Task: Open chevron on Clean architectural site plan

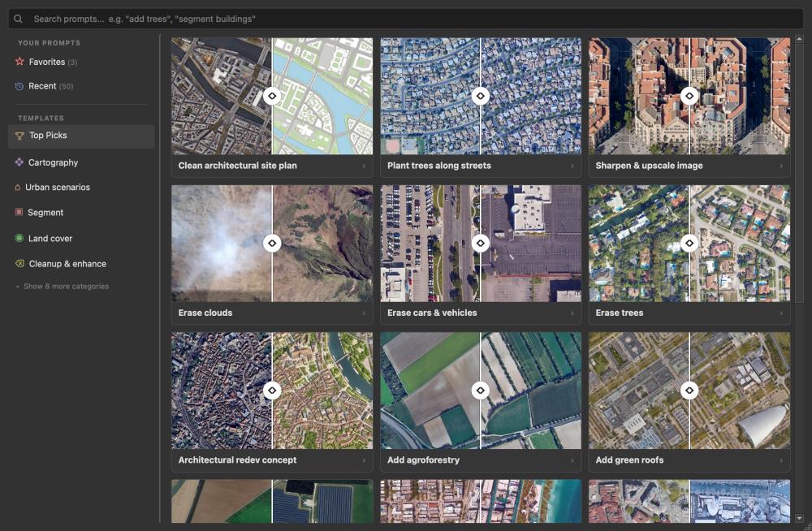Action: coord(364,166)
